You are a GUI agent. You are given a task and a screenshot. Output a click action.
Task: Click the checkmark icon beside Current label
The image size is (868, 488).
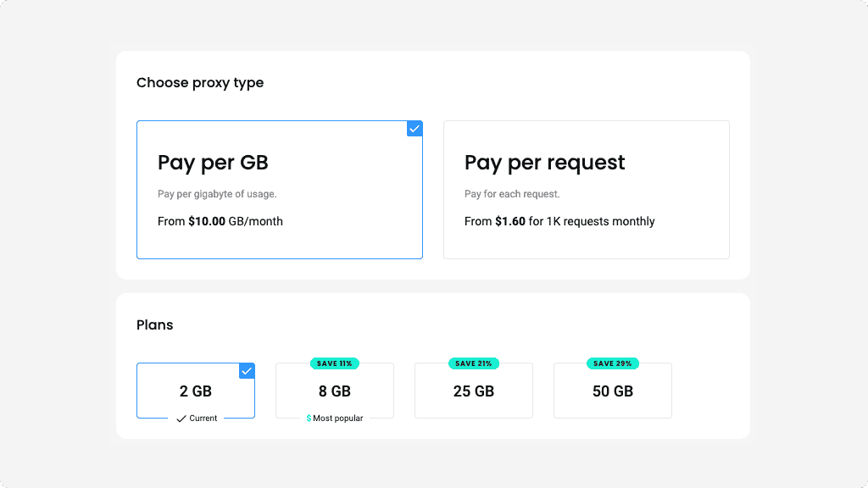pos(181,419)
